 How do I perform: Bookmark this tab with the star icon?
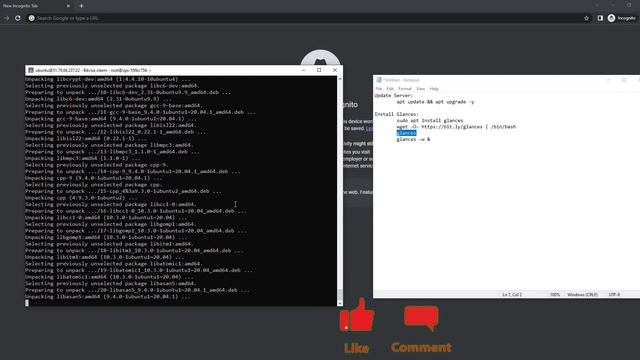587,18
